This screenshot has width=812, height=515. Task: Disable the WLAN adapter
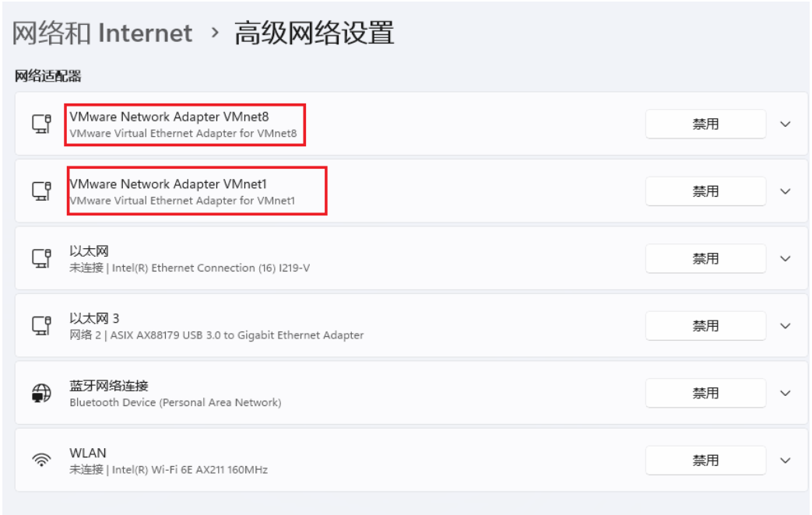705,460
